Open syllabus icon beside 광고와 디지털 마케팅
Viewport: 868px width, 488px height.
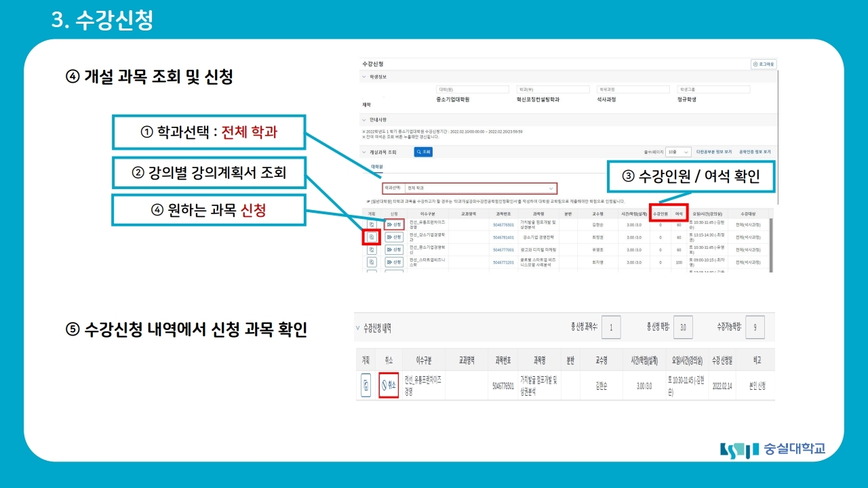point(372,249)
